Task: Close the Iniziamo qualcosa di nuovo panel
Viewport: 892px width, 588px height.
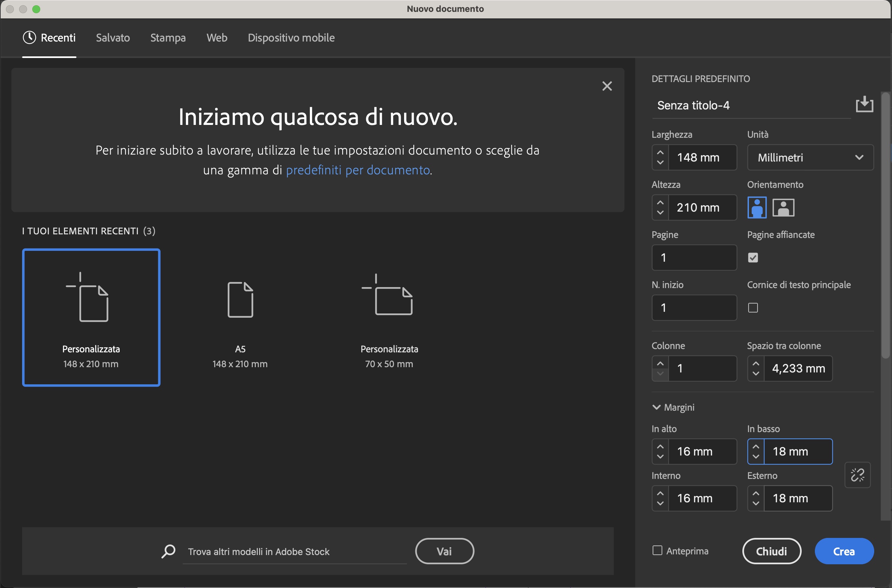Action: tap(608, 86)
